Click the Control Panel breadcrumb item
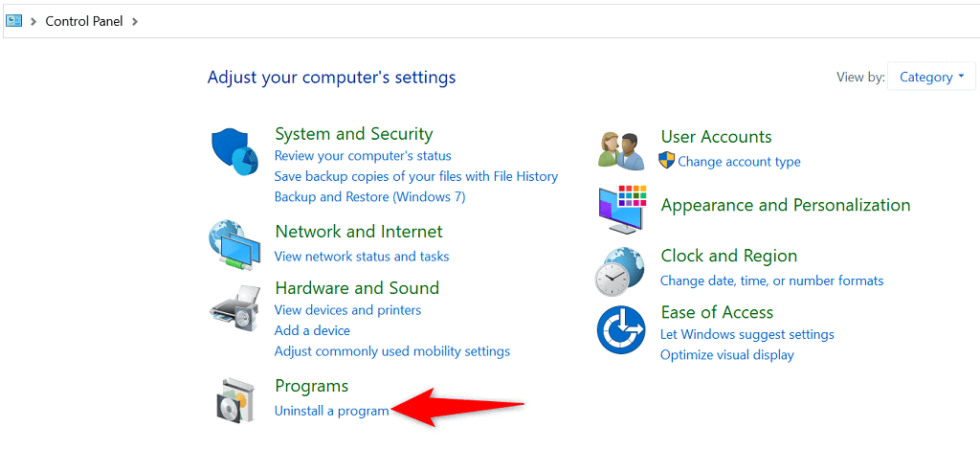Viewport: 980px width, 449px height. (x=84, y=21)
